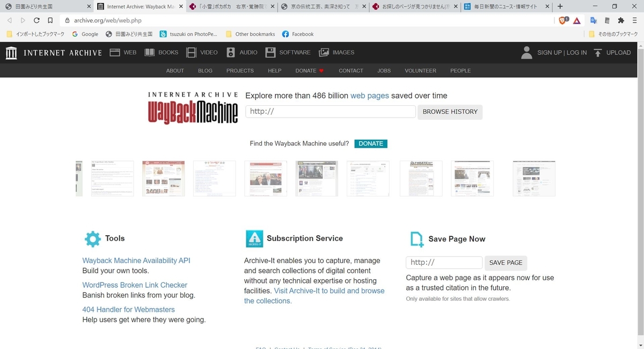Screen dimensions: 644x349
Task: Open the Google bookmark
Action: (85, 34)
